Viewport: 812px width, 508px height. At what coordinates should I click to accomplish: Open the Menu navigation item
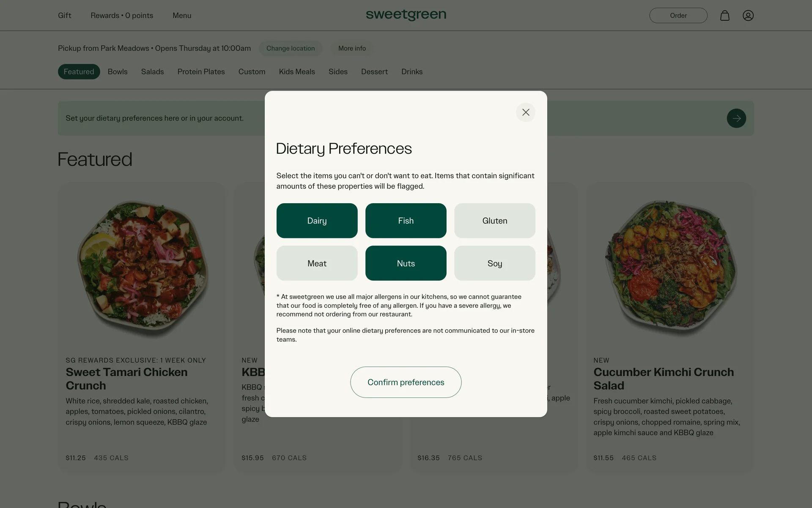(182, 16)
